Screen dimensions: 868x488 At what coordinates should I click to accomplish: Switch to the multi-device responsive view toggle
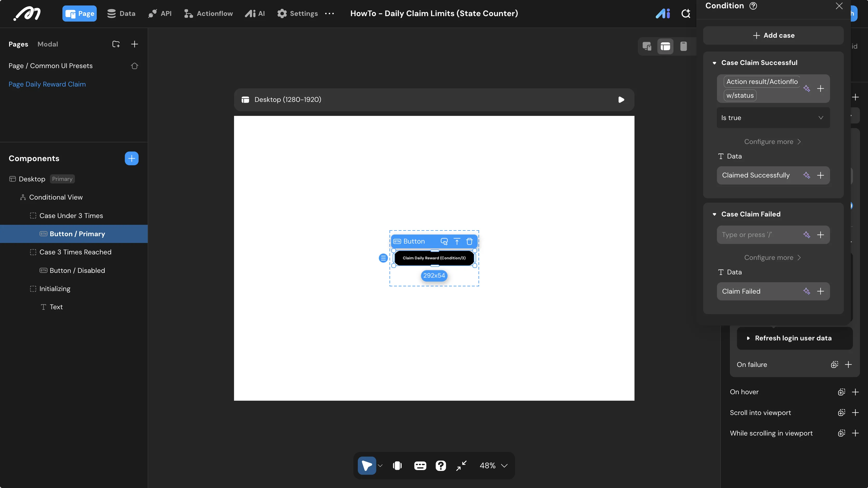(647, 46)
